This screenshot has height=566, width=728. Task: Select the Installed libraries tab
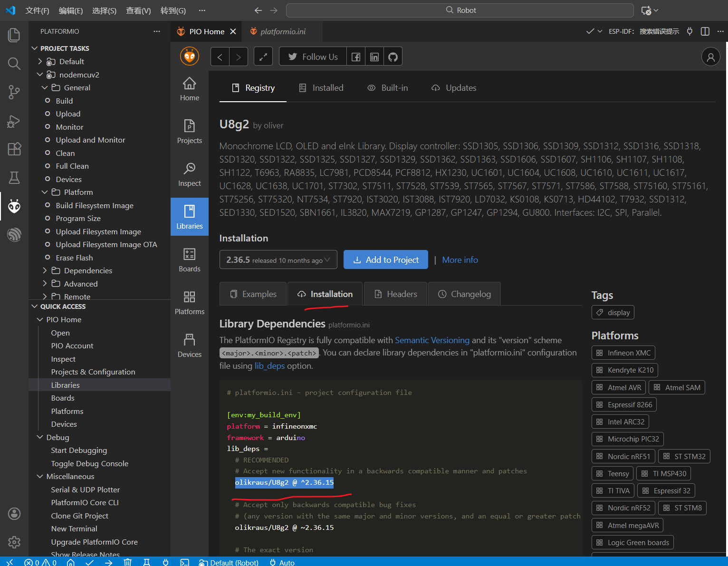[x=321, y=88]
